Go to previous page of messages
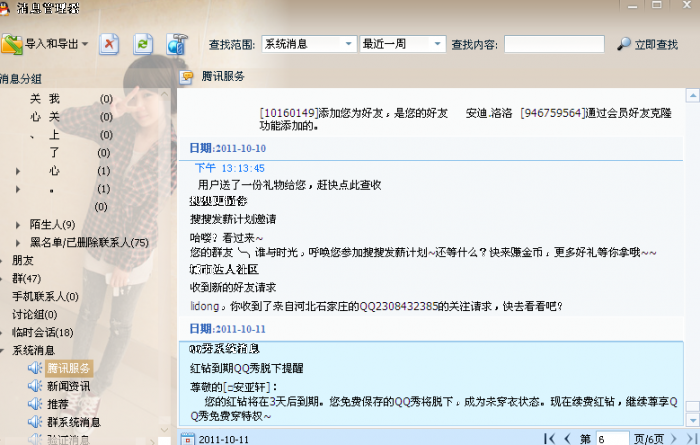Viewport: 700px width, 445px height. point(567,439)
